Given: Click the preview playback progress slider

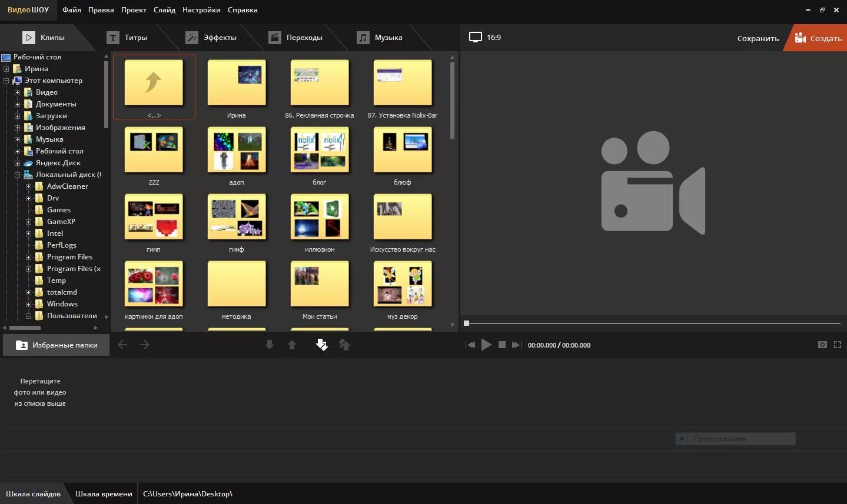Looking at the screenshot, I should [652, 323].
